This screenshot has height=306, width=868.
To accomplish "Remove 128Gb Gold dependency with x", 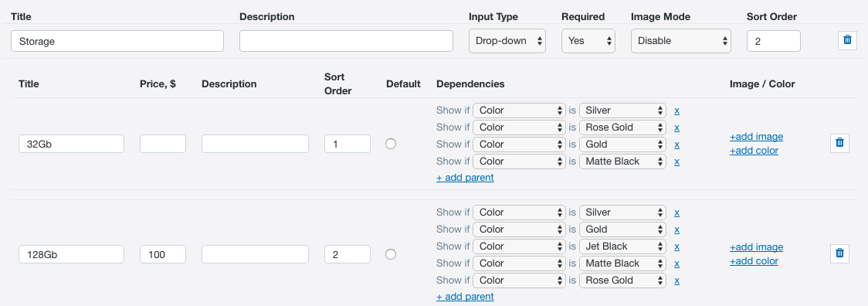I will click(x=676, y=230).
